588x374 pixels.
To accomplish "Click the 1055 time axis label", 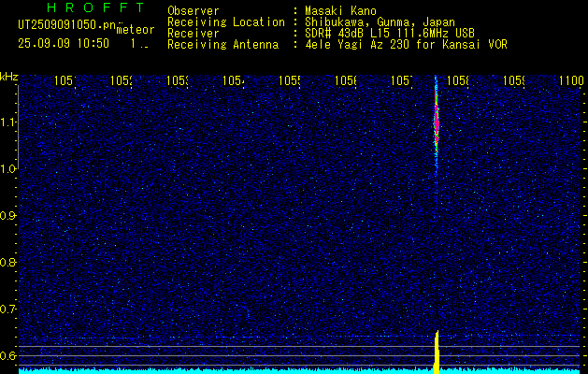I will (290, 80).
